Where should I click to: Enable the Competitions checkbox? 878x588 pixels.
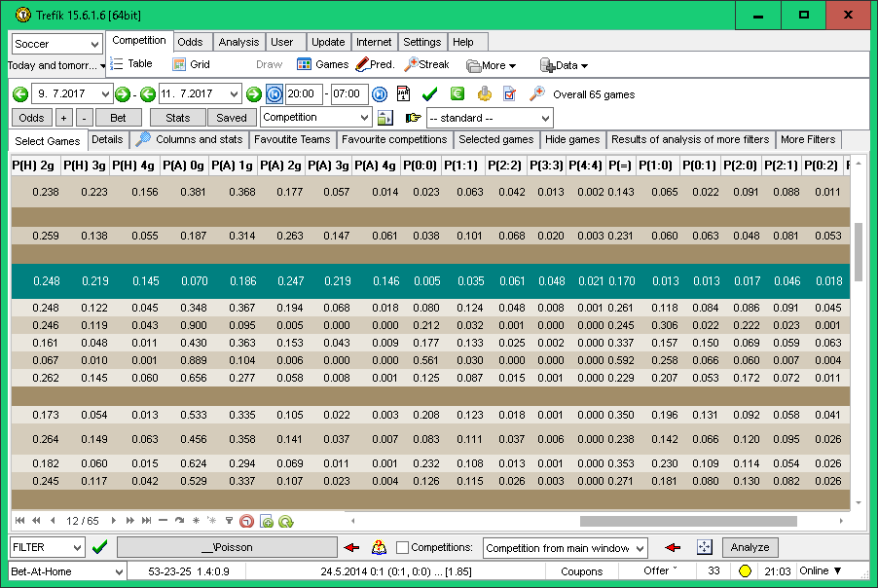403,548
